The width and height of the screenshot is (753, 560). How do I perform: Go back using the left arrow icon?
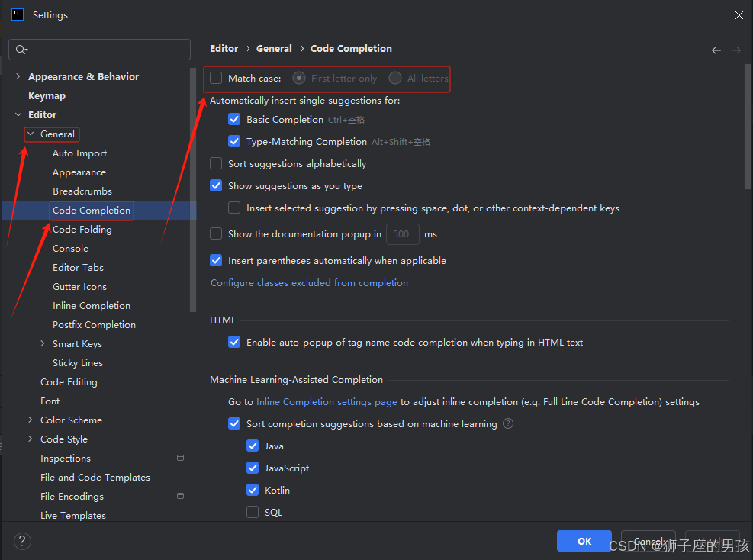[x=716, y=50]
